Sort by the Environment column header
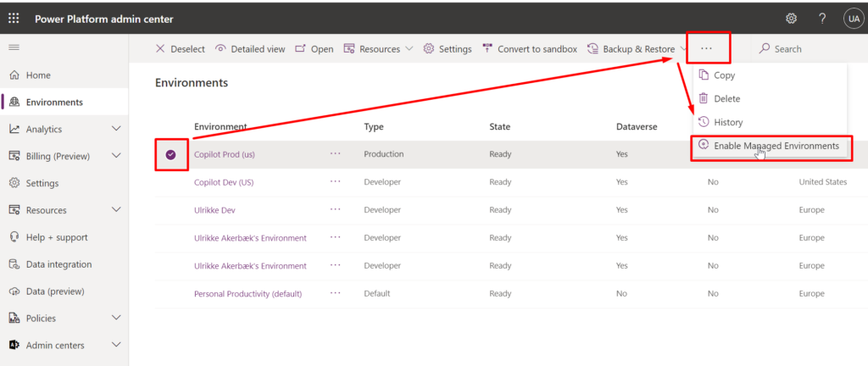 (220, 126)
